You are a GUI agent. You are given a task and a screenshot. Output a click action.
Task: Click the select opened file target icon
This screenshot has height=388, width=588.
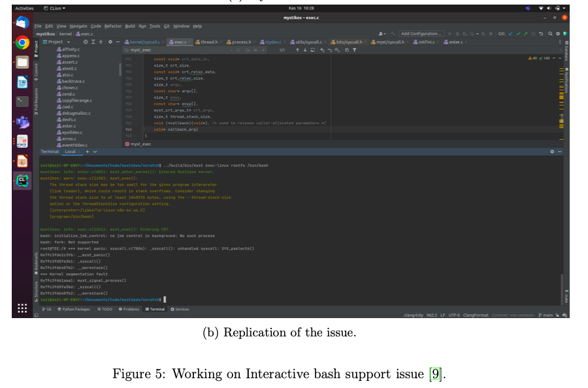(86, 42)
